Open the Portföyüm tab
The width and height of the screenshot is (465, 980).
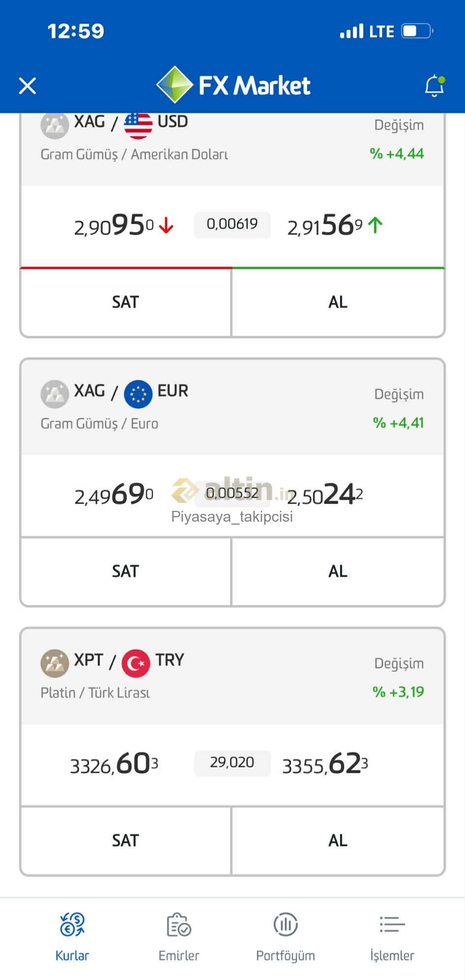285,937
